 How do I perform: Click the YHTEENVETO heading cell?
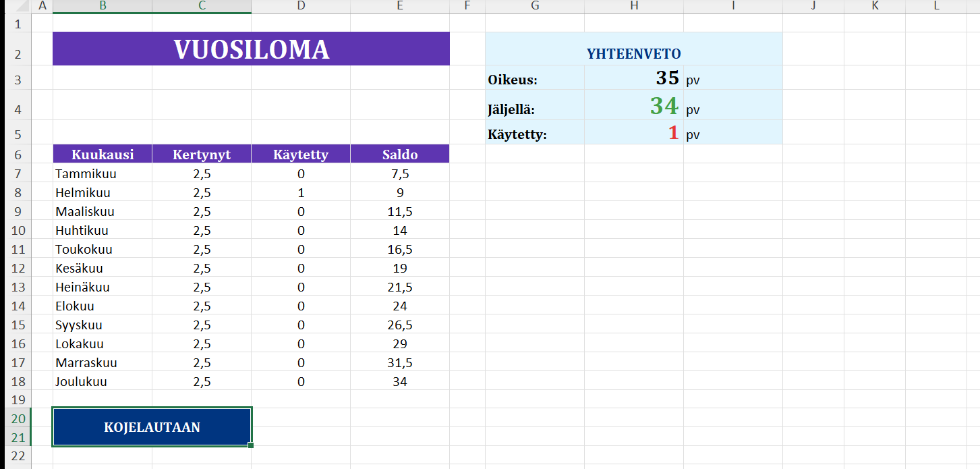[x=633, y=53]
